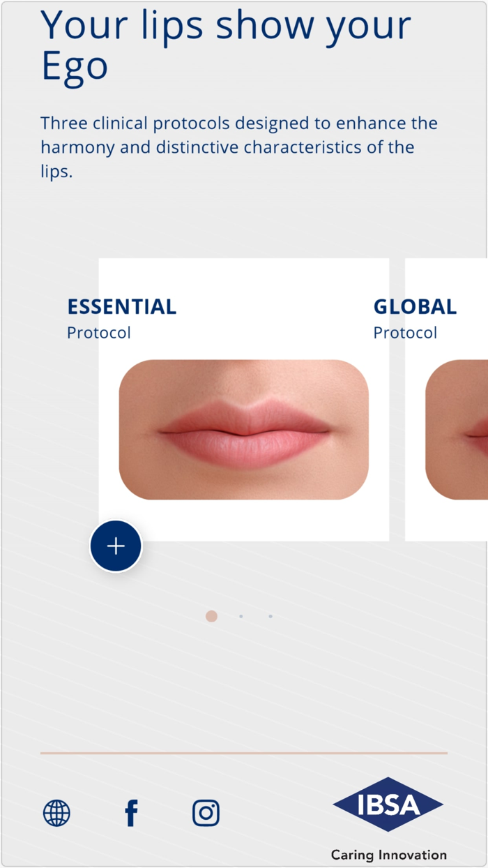Screen dimensions: 488x868
Task: Click Protocol subtitle under GLOBAL
Action: click(x=405, y=333)
